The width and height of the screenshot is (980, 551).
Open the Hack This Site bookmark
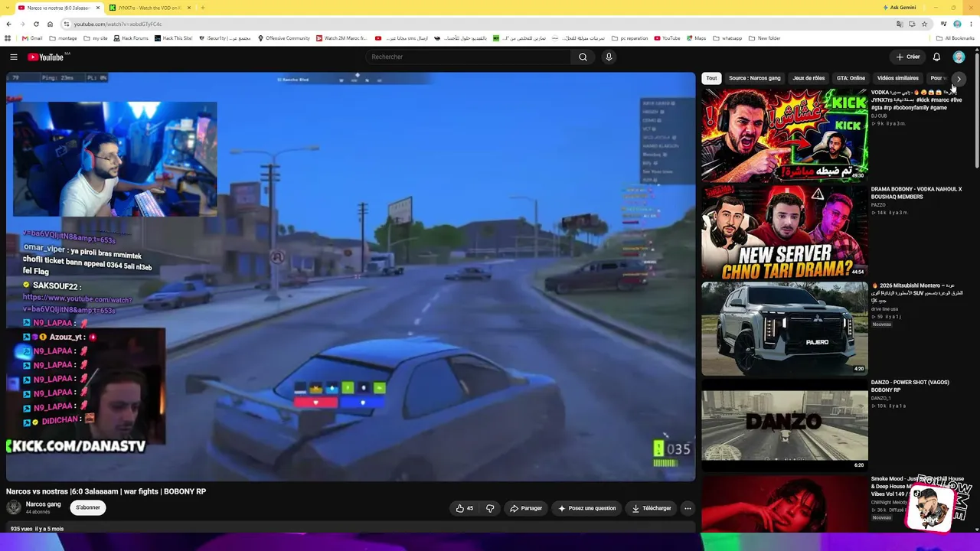click(x=174, y=38)
